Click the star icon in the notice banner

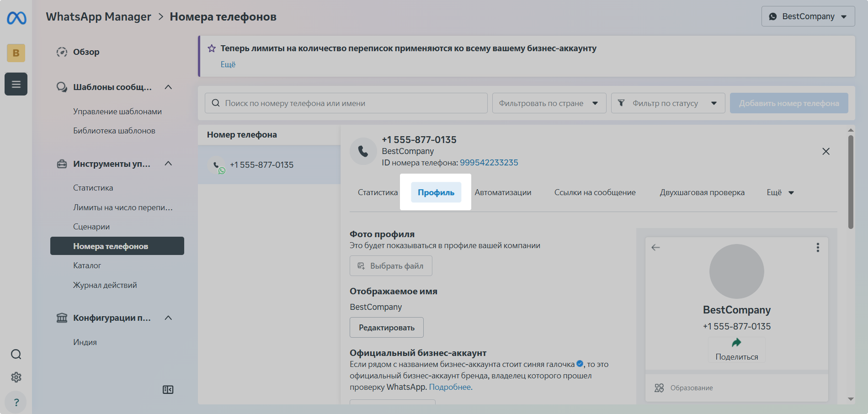[x=212, y=48]
